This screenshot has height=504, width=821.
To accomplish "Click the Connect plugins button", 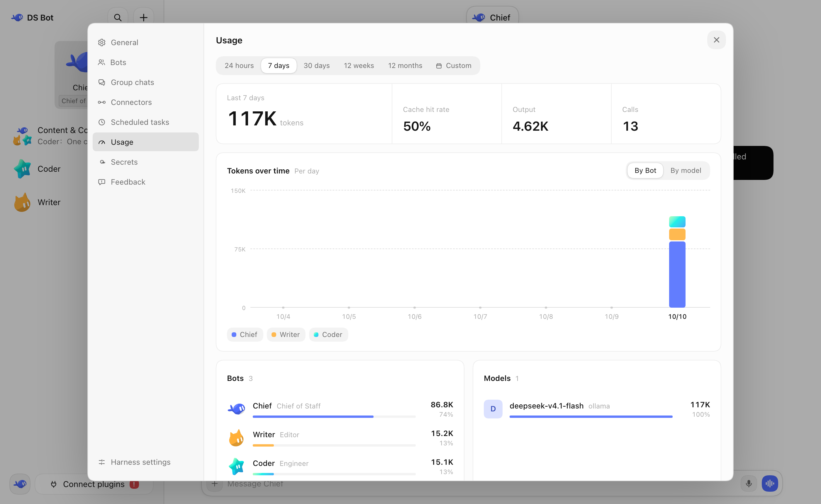I will (x=94, y=484).
